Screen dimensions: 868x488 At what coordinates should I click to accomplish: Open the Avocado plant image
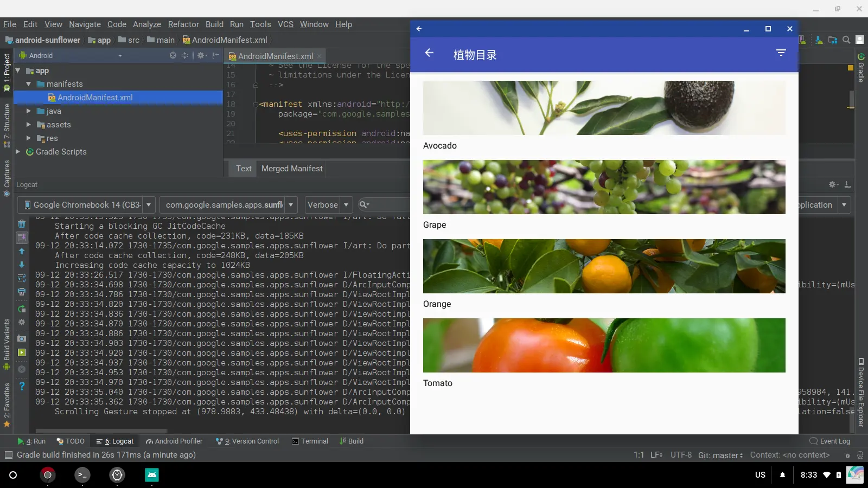tap(604, 108)
